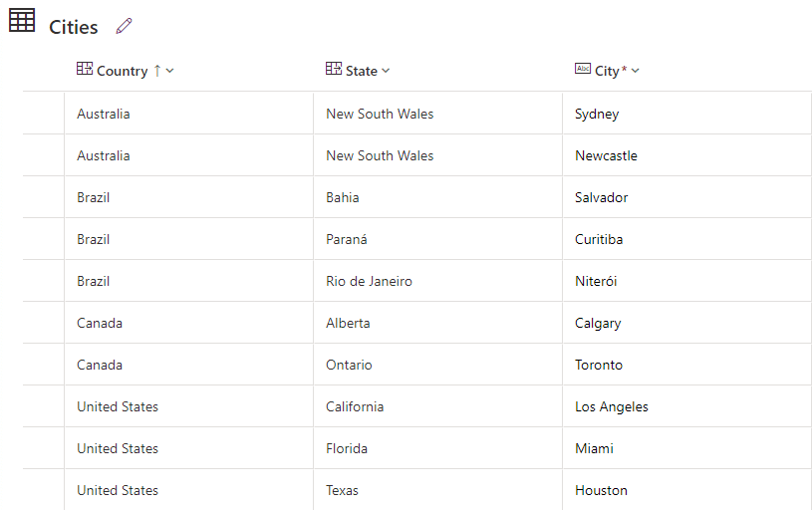Screen dimensions: 812x510
Task: Select the Sydney row selector cell
Action: pyautogui.click(x=44, y=114)
